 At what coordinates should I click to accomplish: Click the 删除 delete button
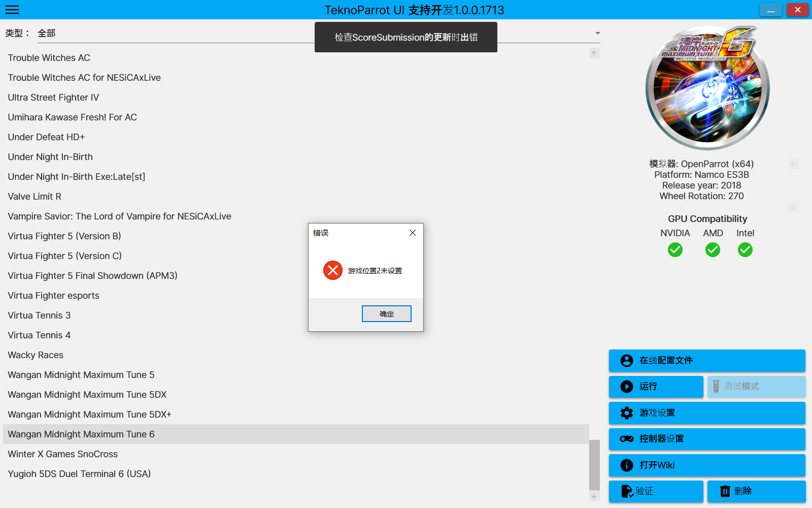pos(756,491)
